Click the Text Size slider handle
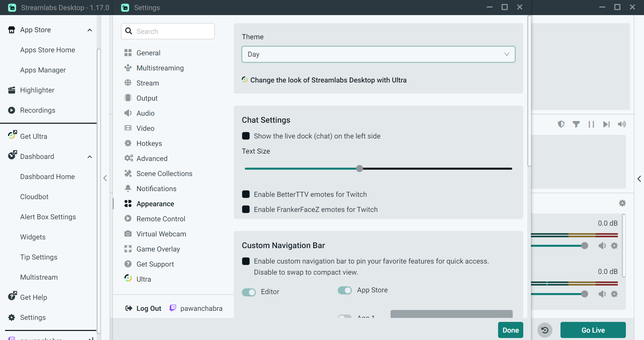The height and width of the screenshot is (340, 644). (x=360, y=168)
